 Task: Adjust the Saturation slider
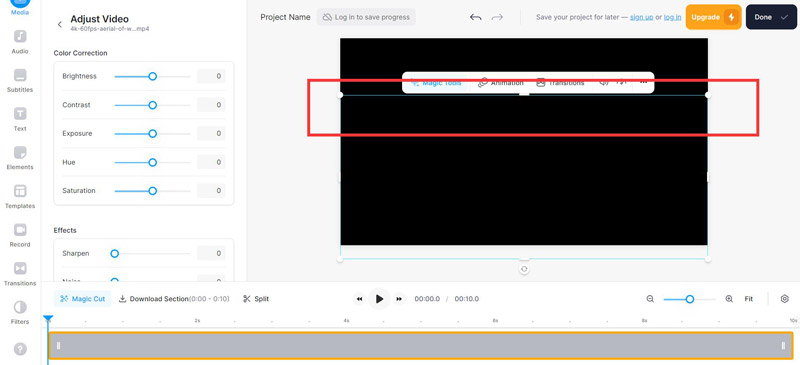point(152,190)
